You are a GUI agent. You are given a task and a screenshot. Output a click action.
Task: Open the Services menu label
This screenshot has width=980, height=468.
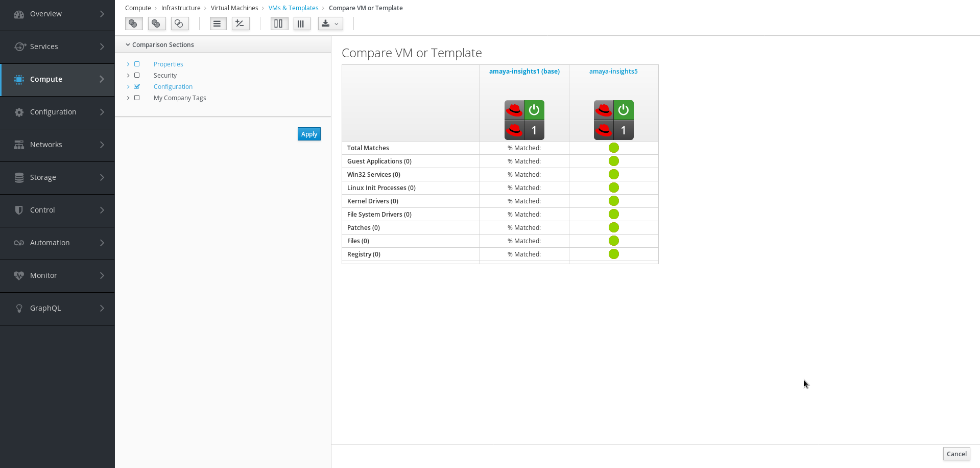(x=44, y=46)
